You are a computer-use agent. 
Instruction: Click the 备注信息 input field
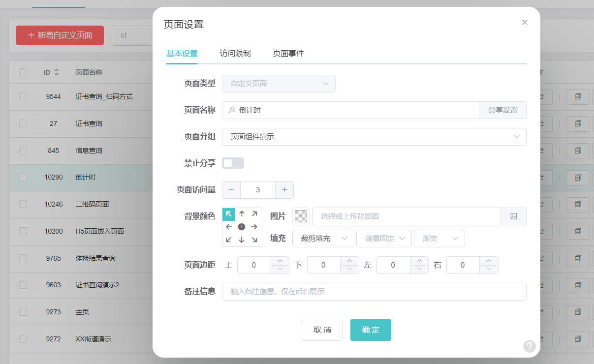tap(374, 292)
